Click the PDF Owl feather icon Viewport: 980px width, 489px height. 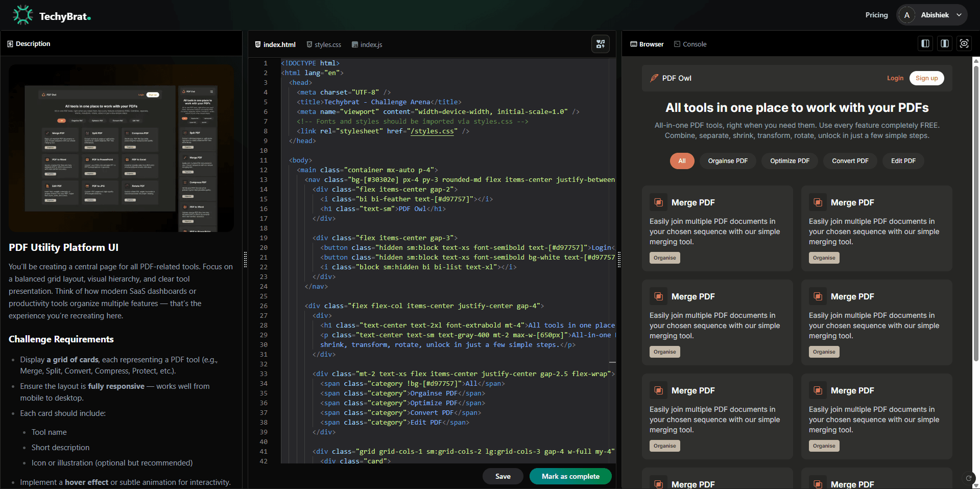pos(654,78)
